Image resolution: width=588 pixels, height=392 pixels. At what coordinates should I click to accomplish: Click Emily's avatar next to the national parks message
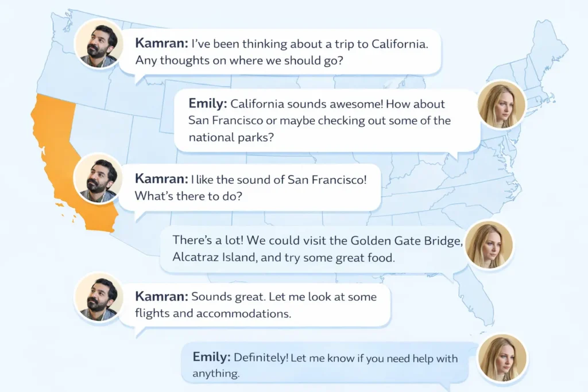point(502,105)
